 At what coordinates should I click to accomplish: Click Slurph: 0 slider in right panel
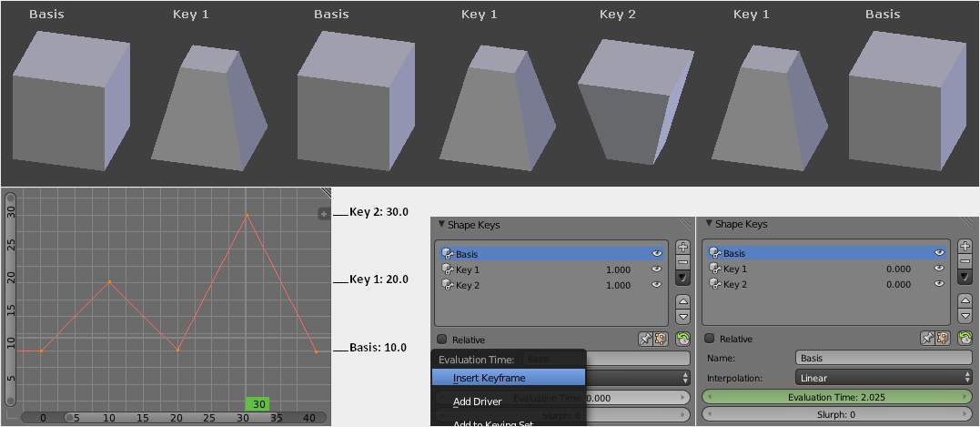click(836, 414)
